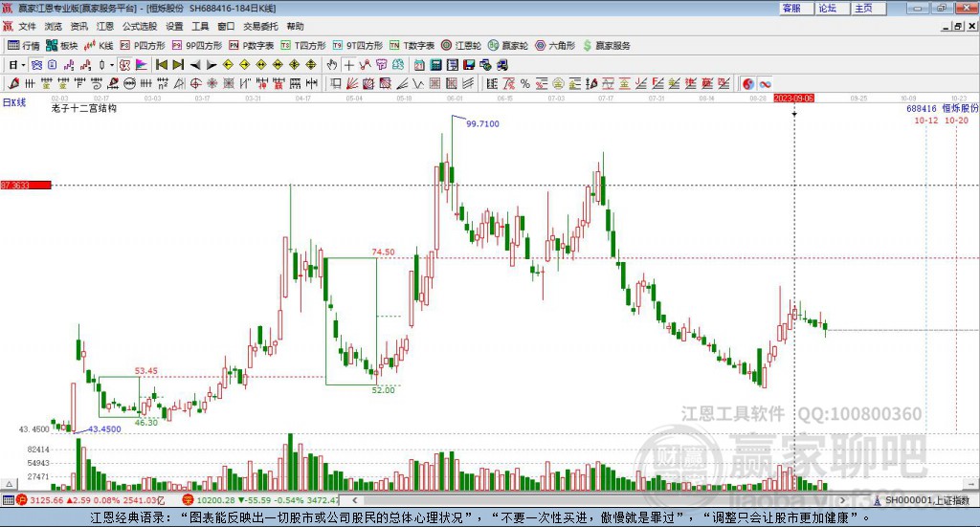Click the 99.7100 high price label
980x527 pixels.
[482, 123]
